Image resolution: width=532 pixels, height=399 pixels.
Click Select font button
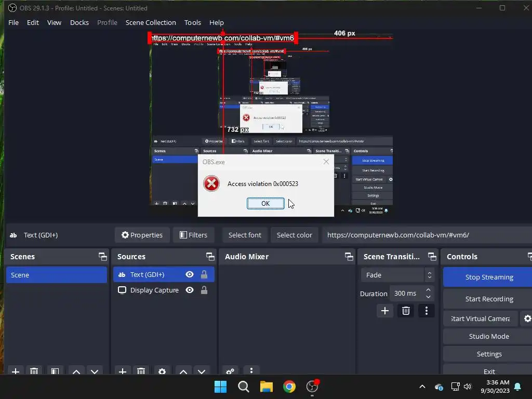point(245,235)
